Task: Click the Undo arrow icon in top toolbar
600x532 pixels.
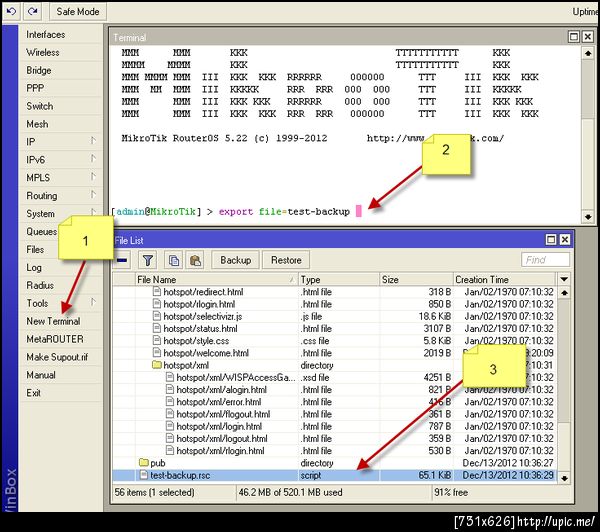Action: [11, 11]
